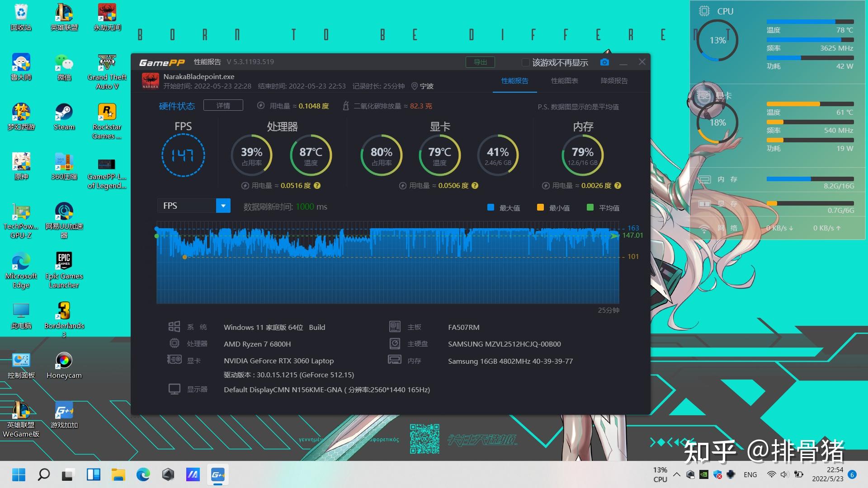The height and width of the screenshot is (488, 868).
Task: Open the 降频报告 (Throttle Report) tab
Action: tap(614, 80)
